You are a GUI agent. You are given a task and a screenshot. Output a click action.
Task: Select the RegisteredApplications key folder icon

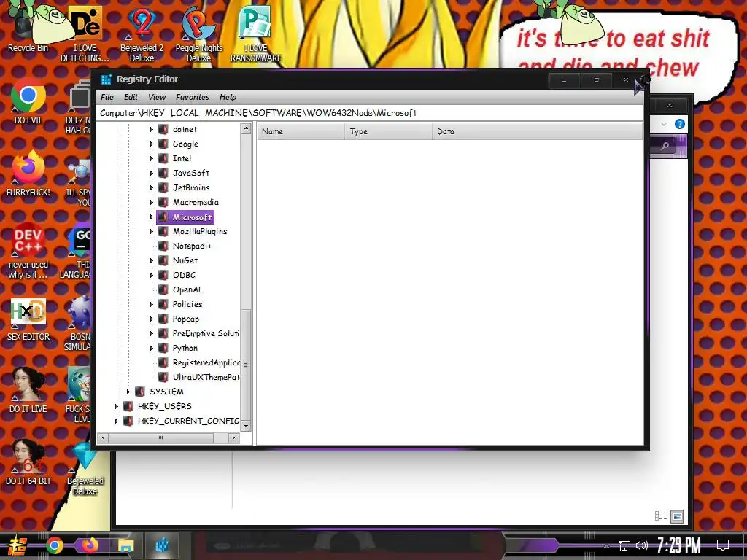point(163,363)
